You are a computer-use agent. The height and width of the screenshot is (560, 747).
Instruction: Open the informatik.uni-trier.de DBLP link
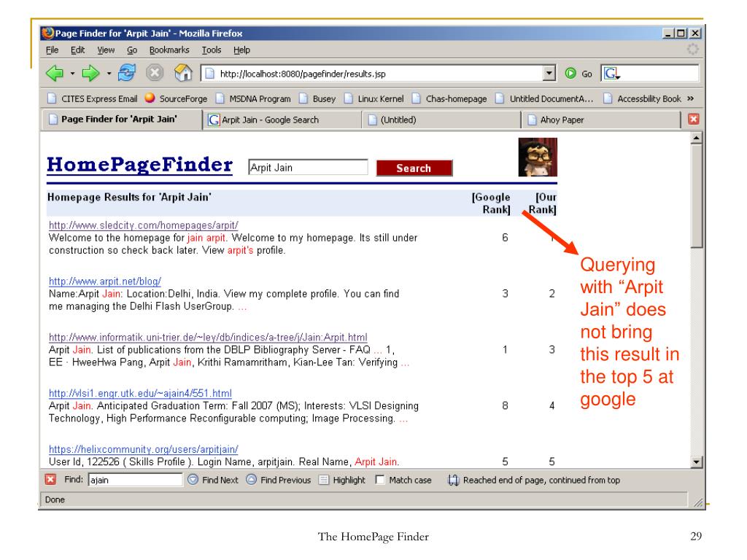(208, 337)
